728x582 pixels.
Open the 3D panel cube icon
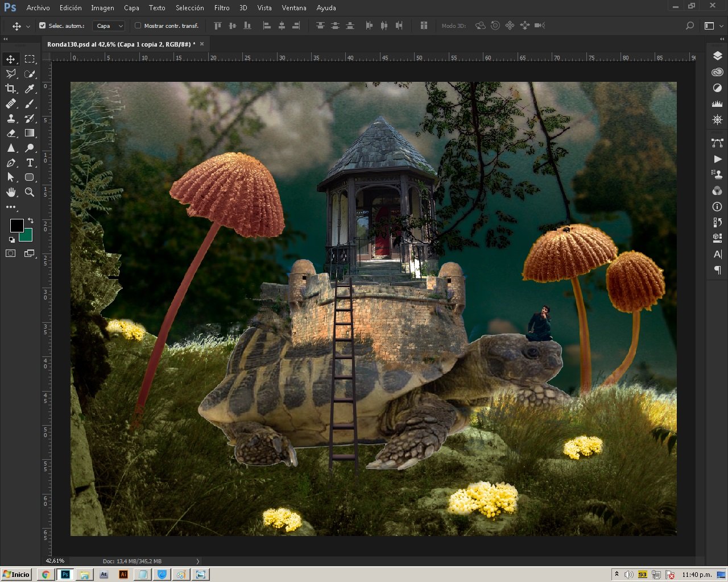(717, 238)
